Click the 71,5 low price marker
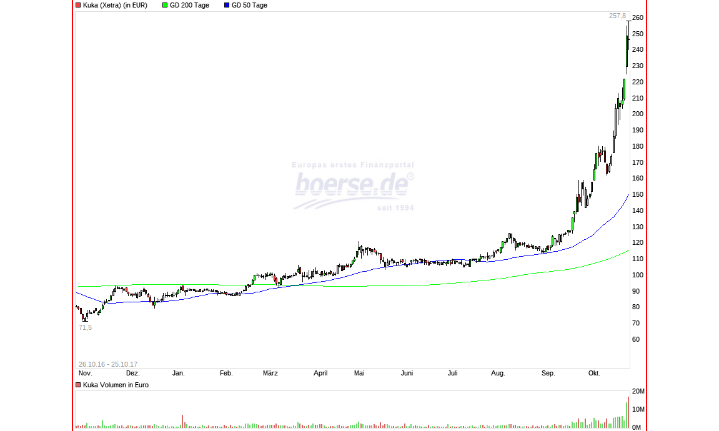The height and width of the screenshot is (431, 719). click(x=84, y=328)
